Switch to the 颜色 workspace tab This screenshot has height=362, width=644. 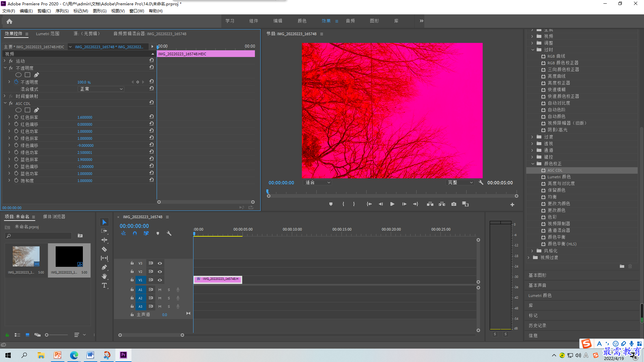click(x=302, y=21)
